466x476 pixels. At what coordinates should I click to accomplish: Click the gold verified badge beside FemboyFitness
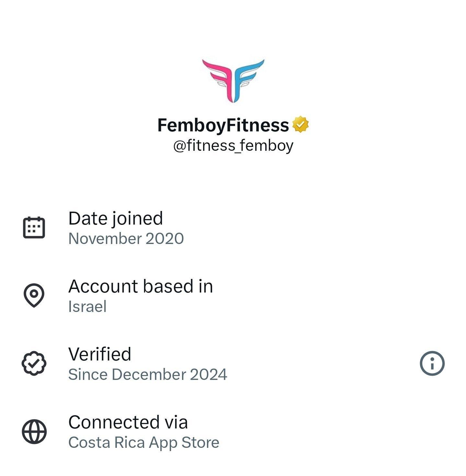pos(301,125)
